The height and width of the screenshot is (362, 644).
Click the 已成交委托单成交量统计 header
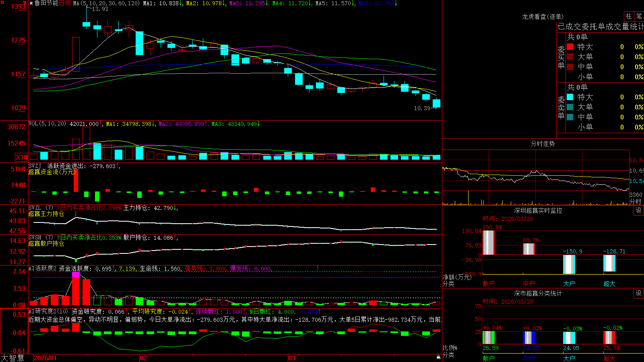[x=601, y=27]
